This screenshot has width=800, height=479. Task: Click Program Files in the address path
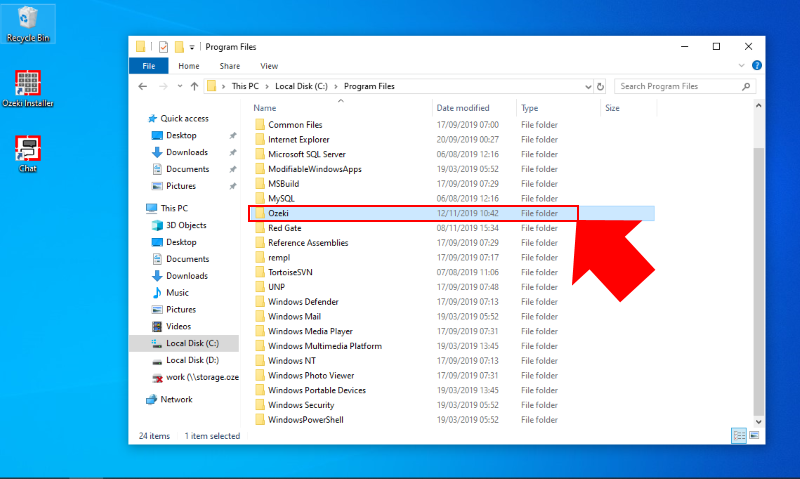[x=369, y=86]
